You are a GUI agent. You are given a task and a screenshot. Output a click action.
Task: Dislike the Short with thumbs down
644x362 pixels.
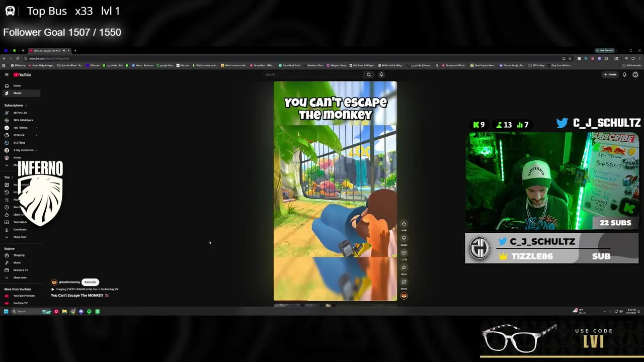(404, 238)
